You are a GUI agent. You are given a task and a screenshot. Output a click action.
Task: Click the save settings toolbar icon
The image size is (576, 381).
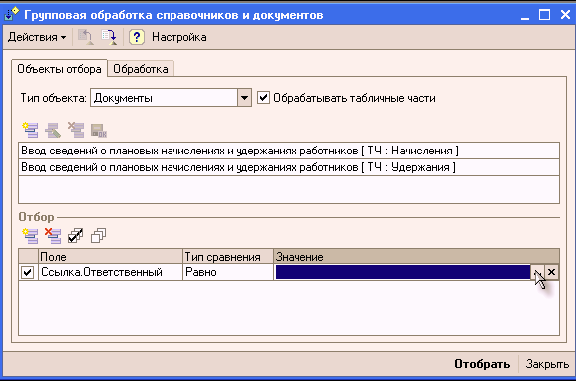pyautogui.click(x=109, y=37)
